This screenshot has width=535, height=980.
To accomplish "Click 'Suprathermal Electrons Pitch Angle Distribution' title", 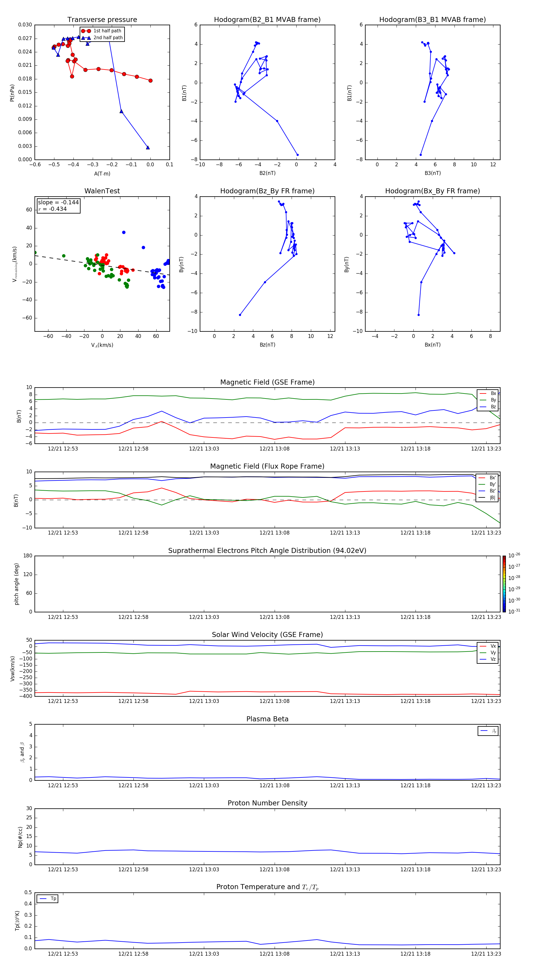I will [x=267, y=551].
